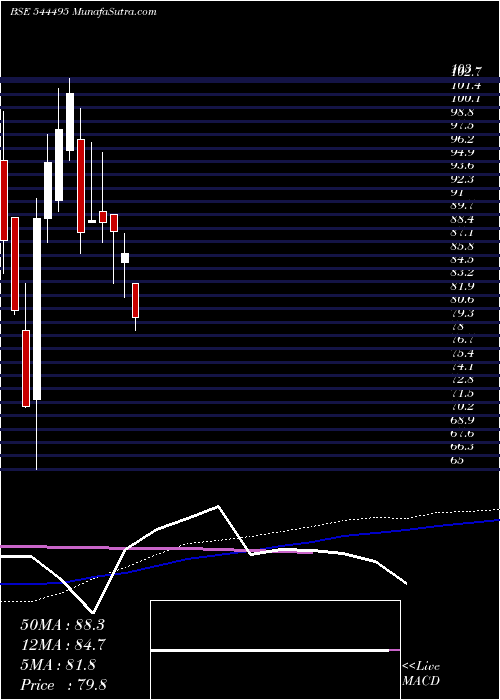Click the 100.1 price axis label
Image resolution: width=500 pixels, height=700 pixels.
click(x=464, y=99)
